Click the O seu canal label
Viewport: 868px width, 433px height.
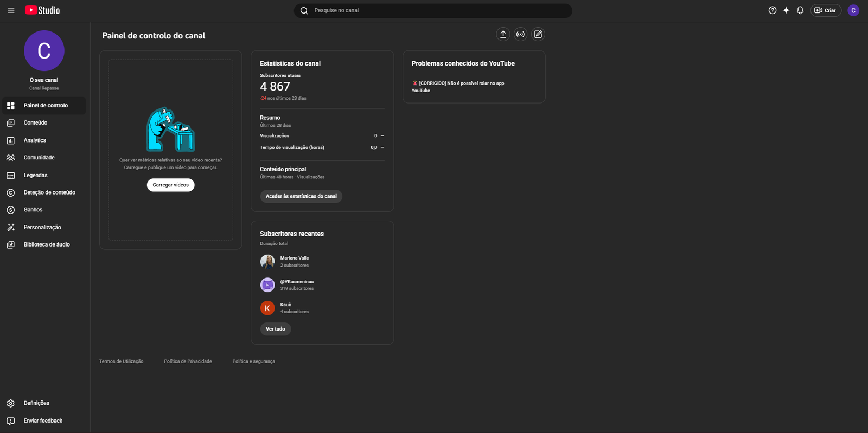[44, 80]
